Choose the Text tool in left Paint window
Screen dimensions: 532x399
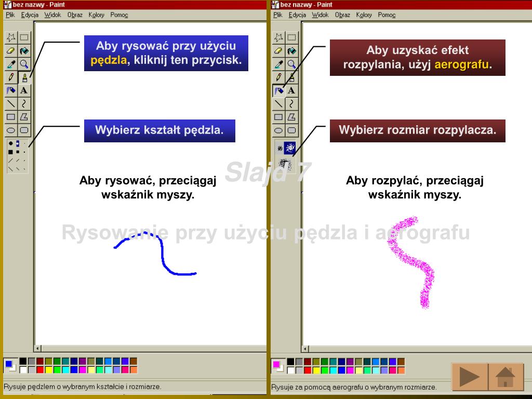24,90
